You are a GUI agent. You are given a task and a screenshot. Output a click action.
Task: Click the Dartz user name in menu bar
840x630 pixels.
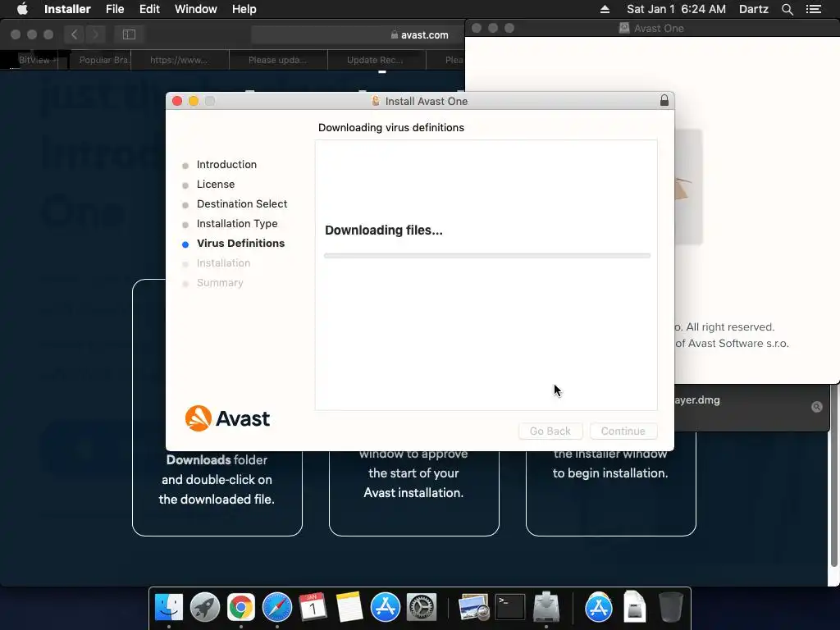pos(753,9)
